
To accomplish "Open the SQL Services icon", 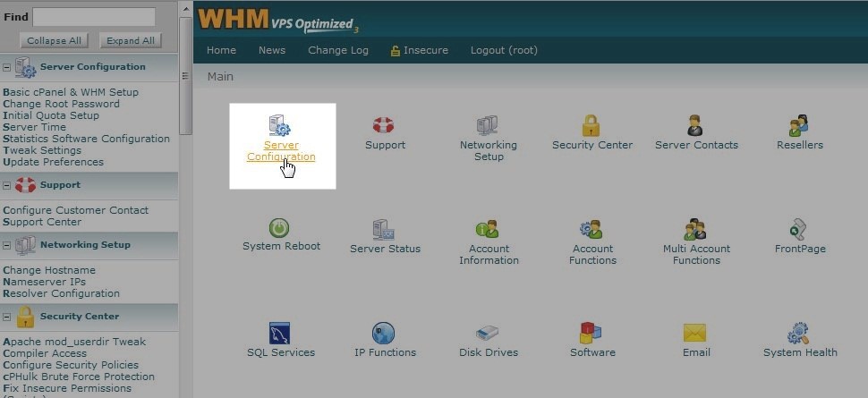I will (279, 334).
